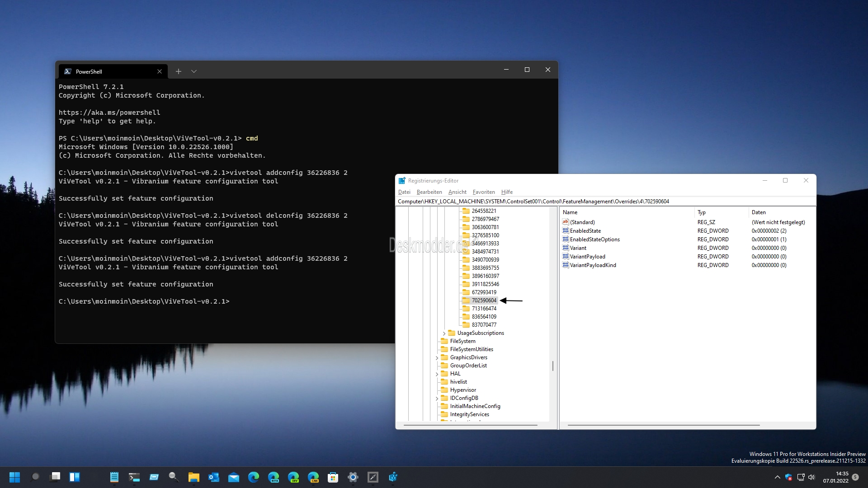Open Microsoft Store from taskbar
This screenshot has width=868, height=488.
[333, 477]
